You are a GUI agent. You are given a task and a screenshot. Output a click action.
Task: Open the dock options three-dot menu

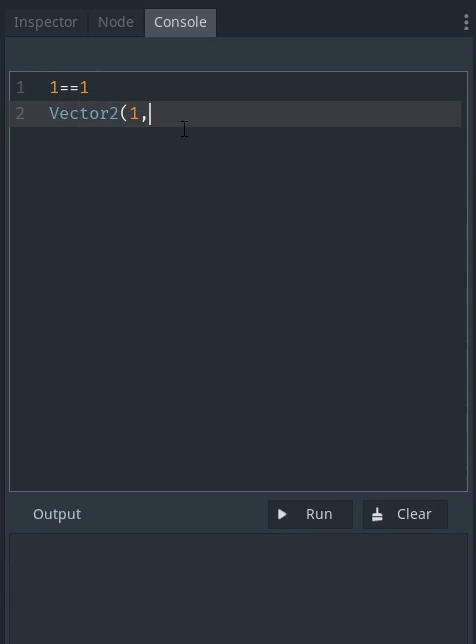click(x=466, y=22)
